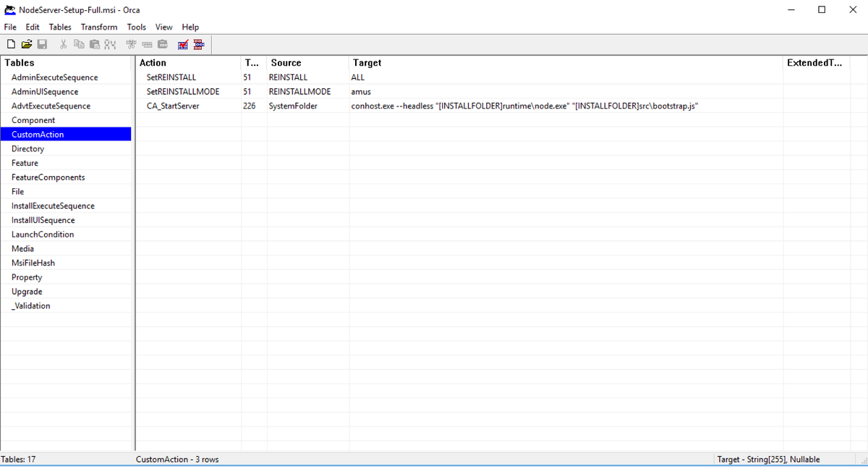Screen dimensions: 868x467
Task: Click the Target column header
Action: [367, 62]
